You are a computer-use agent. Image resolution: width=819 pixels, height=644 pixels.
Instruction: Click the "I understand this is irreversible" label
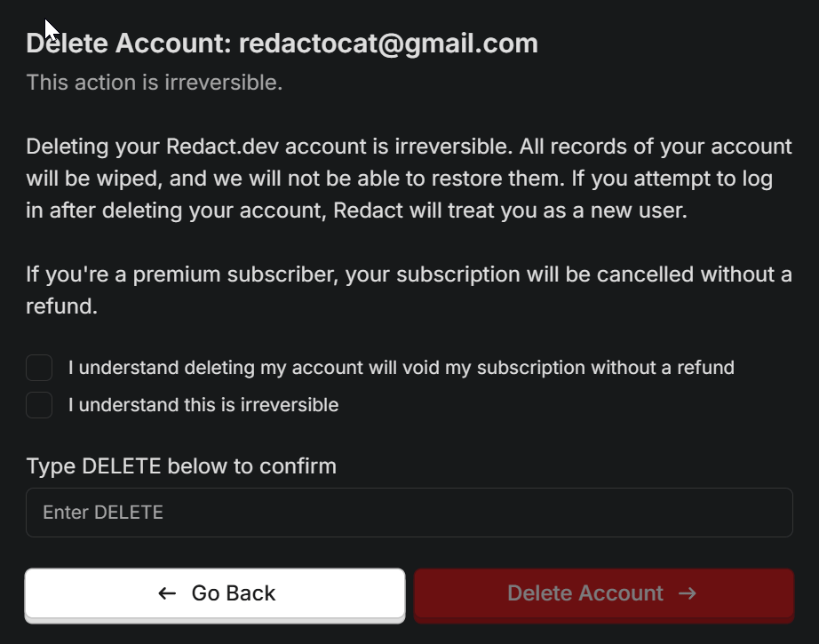(x=203, y=405)
